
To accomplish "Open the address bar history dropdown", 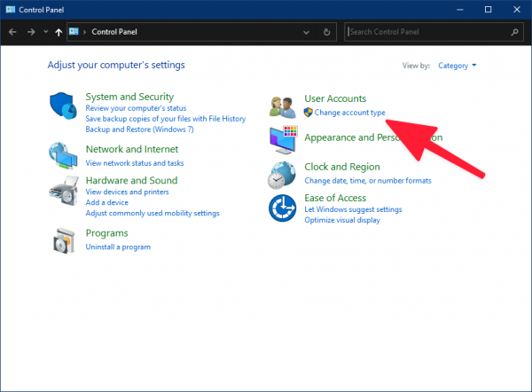I will click(x=306, y=33).
